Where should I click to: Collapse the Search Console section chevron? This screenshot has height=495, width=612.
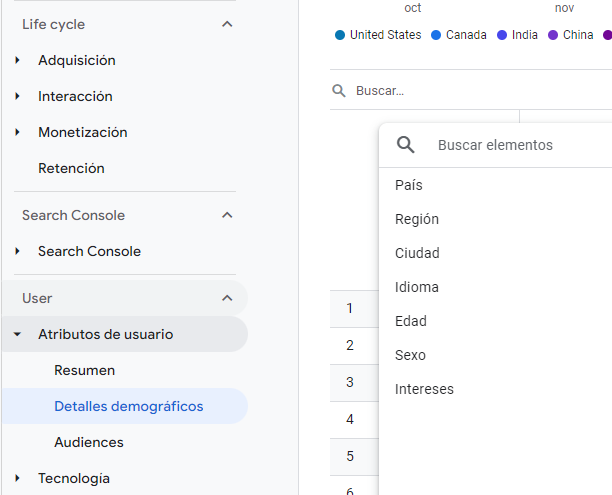[x=227, y=215]
